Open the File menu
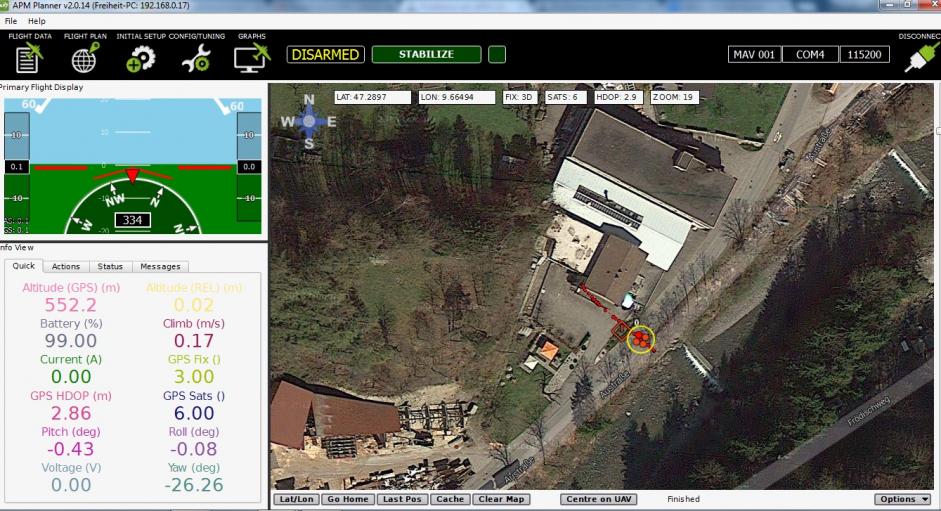The image size is (941, 511). pos(11,21)
